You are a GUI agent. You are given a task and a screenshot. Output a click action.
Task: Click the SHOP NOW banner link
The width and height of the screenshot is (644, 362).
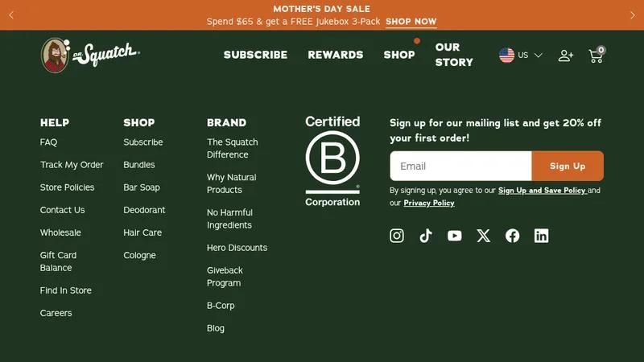411,22
